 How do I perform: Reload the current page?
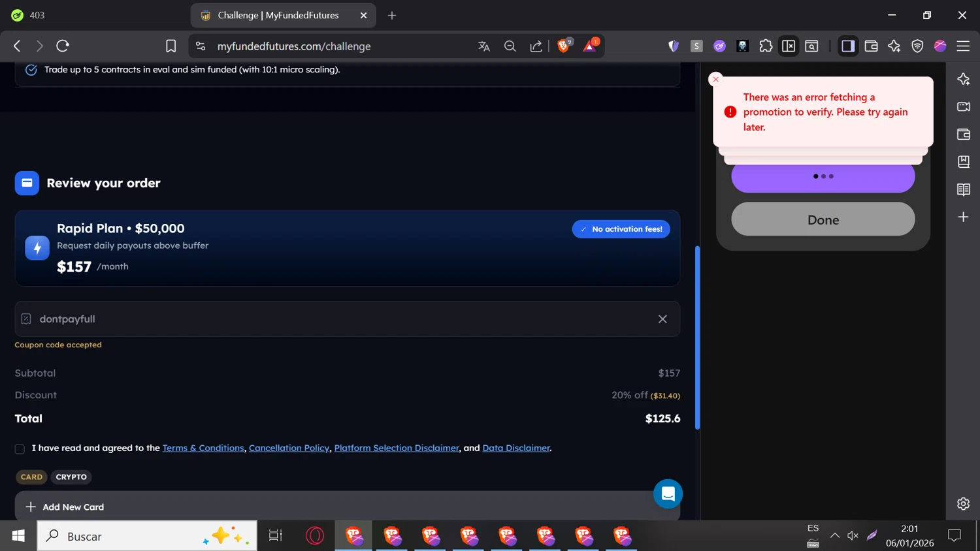pos(63,46)
